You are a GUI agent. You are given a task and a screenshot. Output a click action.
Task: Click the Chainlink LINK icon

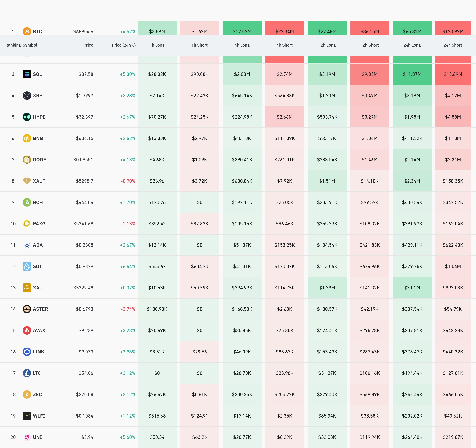[27, 352]
